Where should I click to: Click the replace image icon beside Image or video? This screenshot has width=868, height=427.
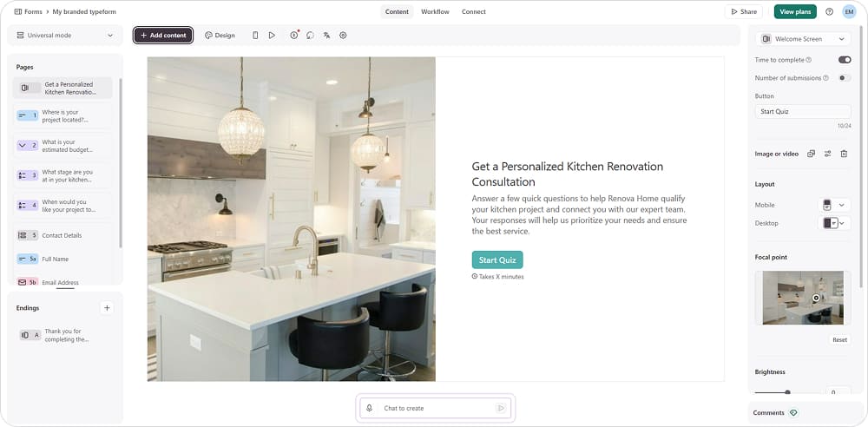click(811, 154)
